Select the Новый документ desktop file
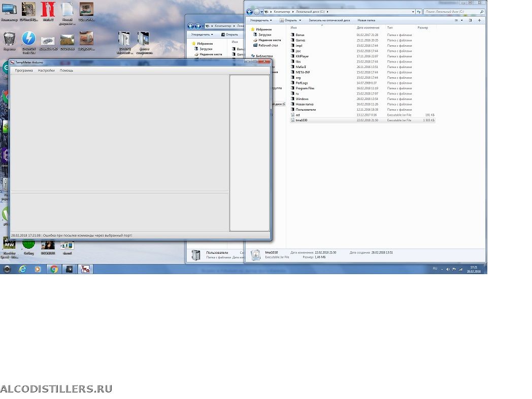The width and height of the screenshot is (532, 399). (67, 14)
